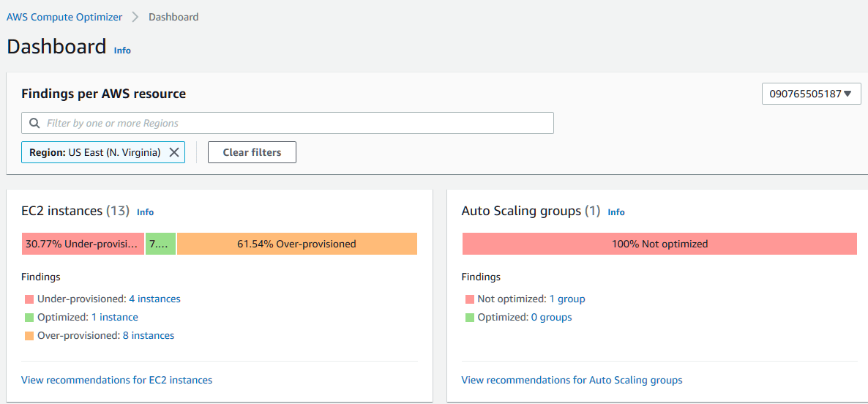Open the 8 instances over-provisioned link
Screen dimensions: 868x404
(x=149, y=335)
